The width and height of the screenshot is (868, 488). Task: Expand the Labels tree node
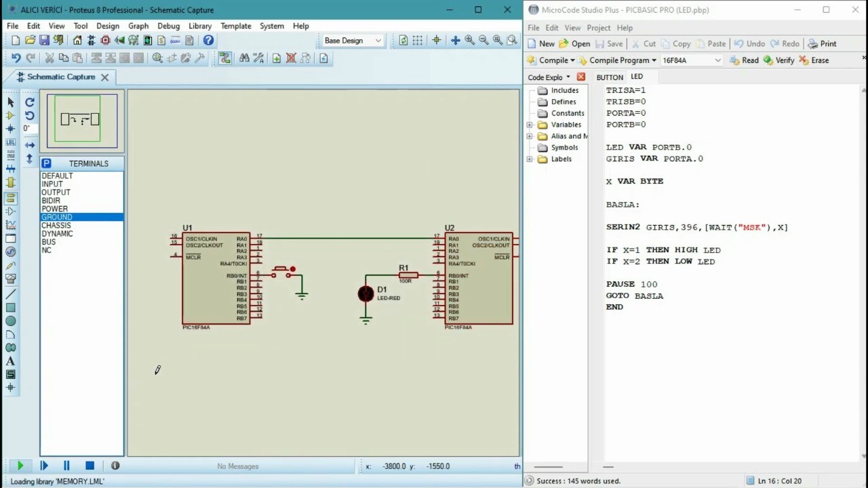[x=530, y=159]
